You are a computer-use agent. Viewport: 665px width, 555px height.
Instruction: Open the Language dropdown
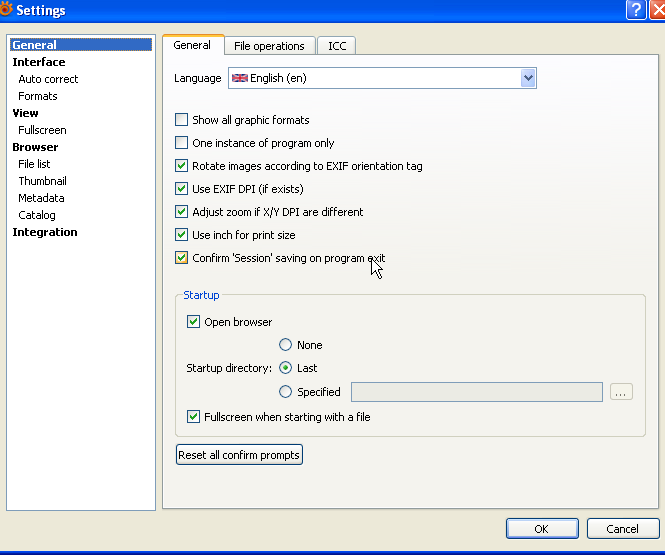(528, 78)
